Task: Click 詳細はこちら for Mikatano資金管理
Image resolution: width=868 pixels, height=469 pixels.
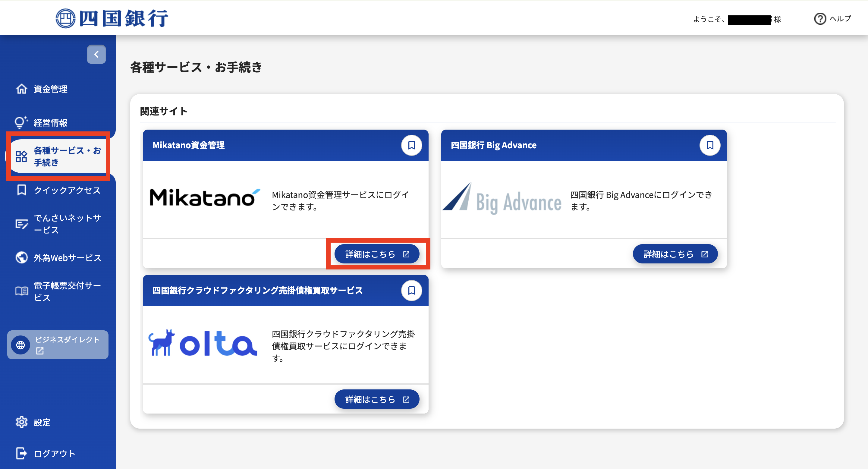Action: click(377, 254)
